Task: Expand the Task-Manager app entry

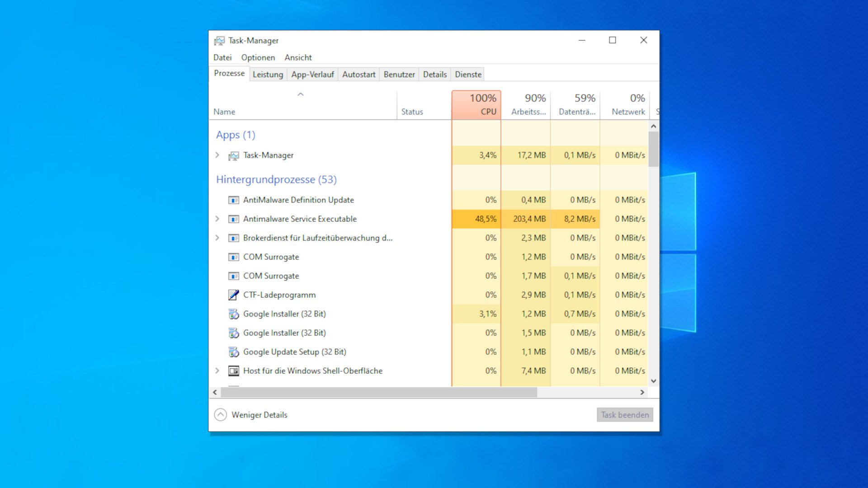Action: (218, 155)
